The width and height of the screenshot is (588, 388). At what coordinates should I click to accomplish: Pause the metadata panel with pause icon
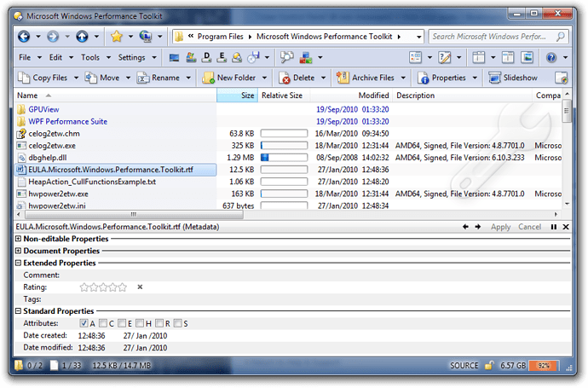[554, 227]
